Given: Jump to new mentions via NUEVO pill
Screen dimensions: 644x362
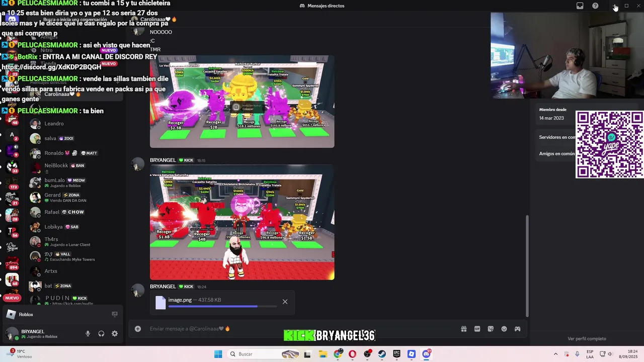Looking at the screenshot, I should tap(12, 298).
